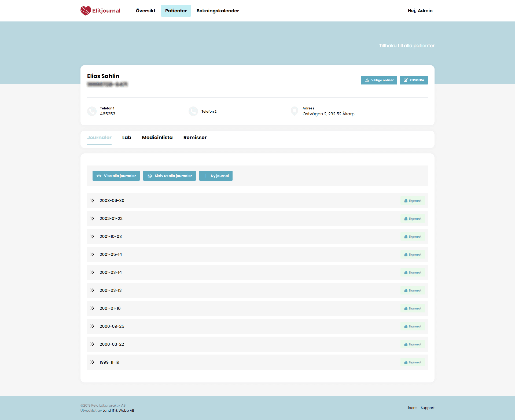This screenshot has height=420, width=515.
Task: Expand the 2001-03-13 journal chevron
Action: [x=92, y=290]
